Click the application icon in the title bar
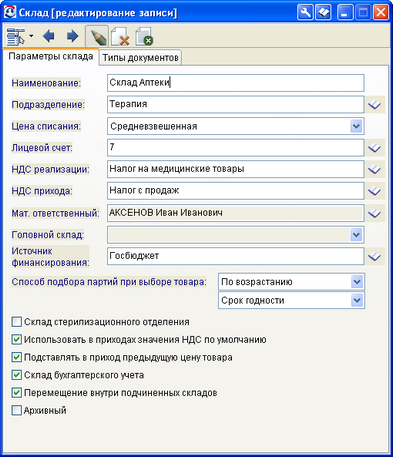 (10, 12)
